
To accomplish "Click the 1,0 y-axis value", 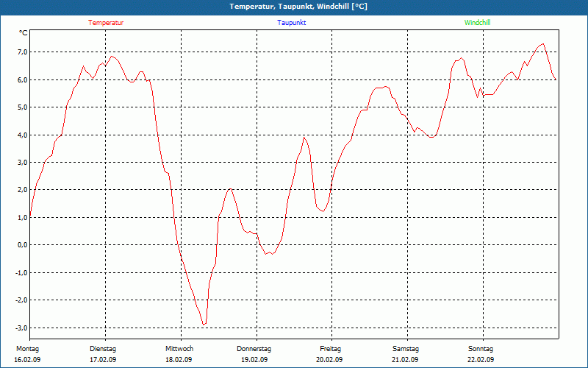I will [23, 217].
